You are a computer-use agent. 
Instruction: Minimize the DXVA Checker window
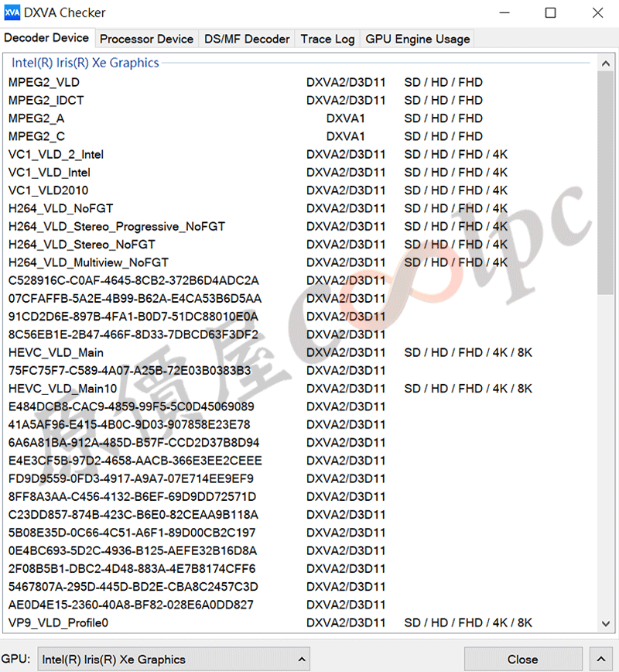click(x=504, y=13)
